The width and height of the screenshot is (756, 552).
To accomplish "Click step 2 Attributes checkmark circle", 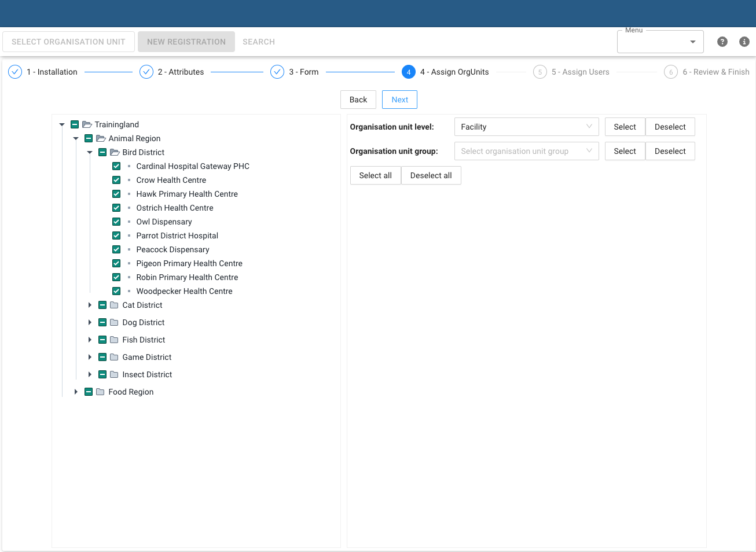I will [x=146, y=72].
